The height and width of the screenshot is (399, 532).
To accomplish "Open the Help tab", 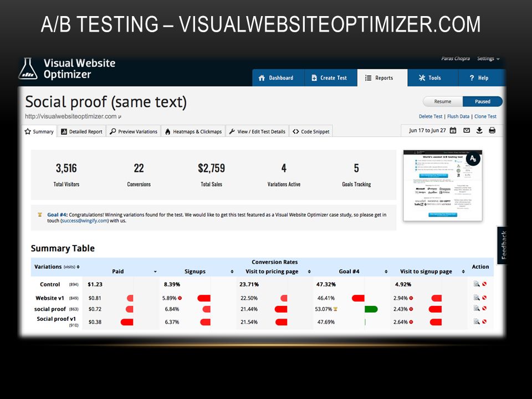I will (482, 78).
